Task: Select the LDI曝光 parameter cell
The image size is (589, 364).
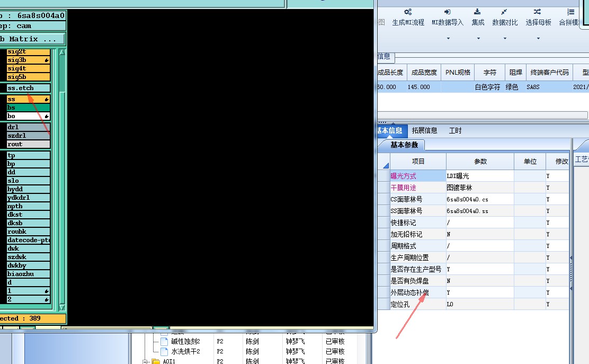Action: pyautogui.click(x=480, y=176)
